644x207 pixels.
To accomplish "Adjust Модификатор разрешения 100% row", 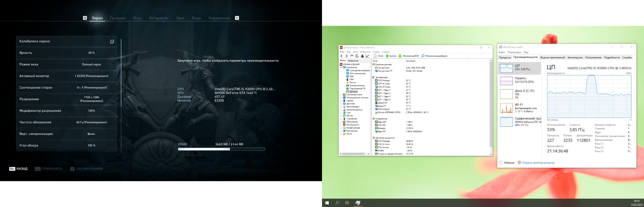I will (66, 111).
